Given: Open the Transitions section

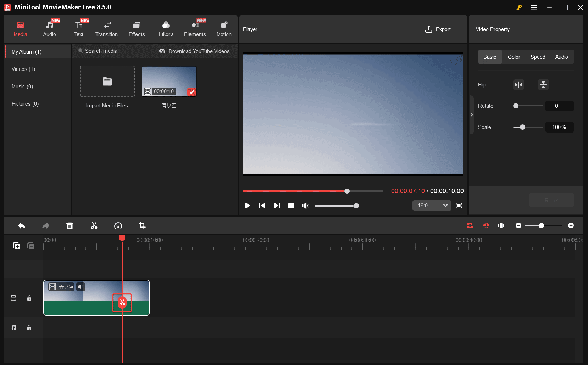Looking at the screenshot, I should (x=107, y=28).
